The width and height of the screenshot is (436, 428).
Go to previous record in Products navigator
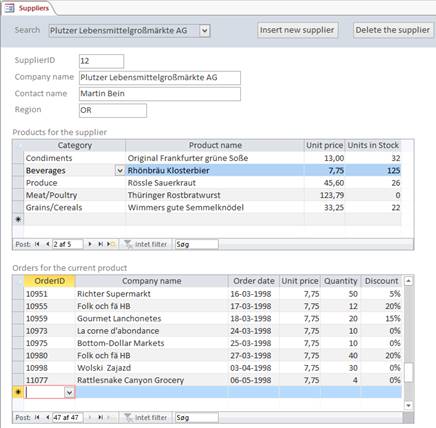pos(48,244)
